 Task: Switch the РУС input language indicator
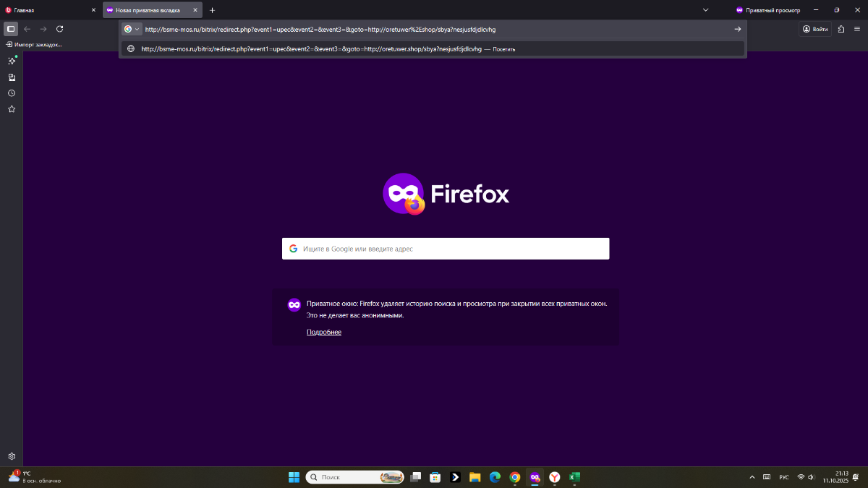click(x=784, y=477)
